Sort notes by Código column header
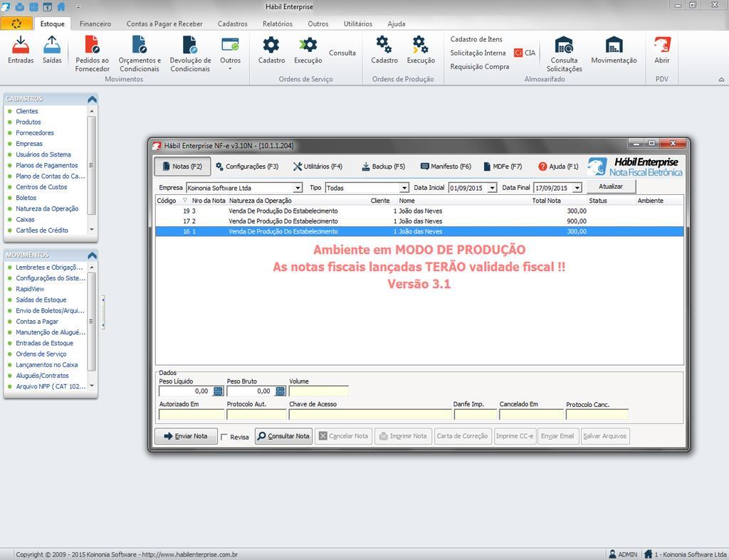The height and width of the screenshot is (560, 729). [172, 201]
